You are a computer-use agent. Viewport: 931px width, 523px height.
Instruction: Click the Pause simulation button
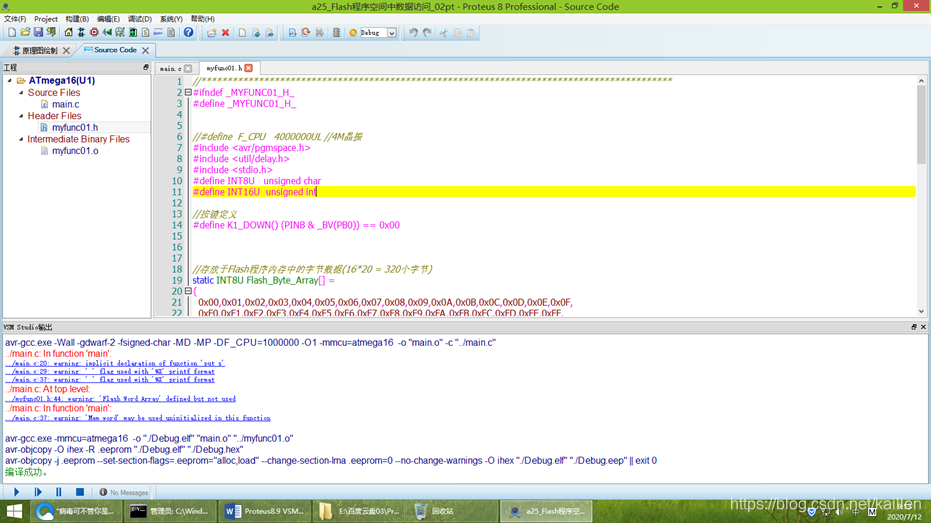pos(59,492)
